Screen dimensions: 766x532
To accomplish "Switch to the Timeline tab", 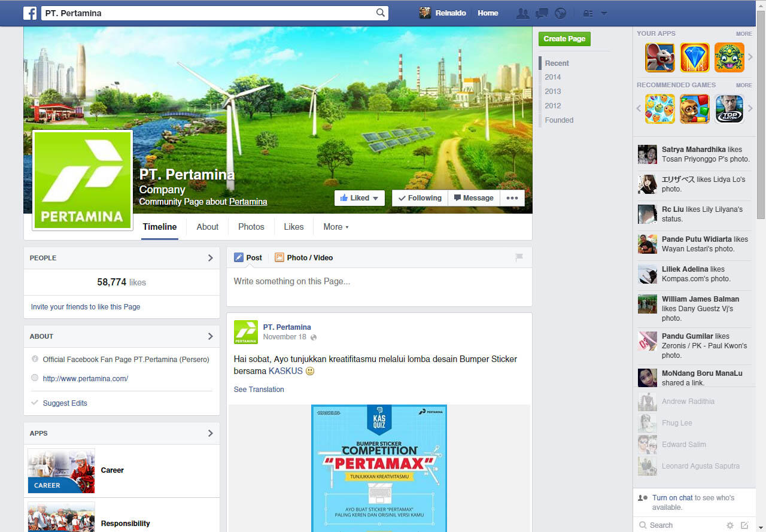I will [160, 227].
